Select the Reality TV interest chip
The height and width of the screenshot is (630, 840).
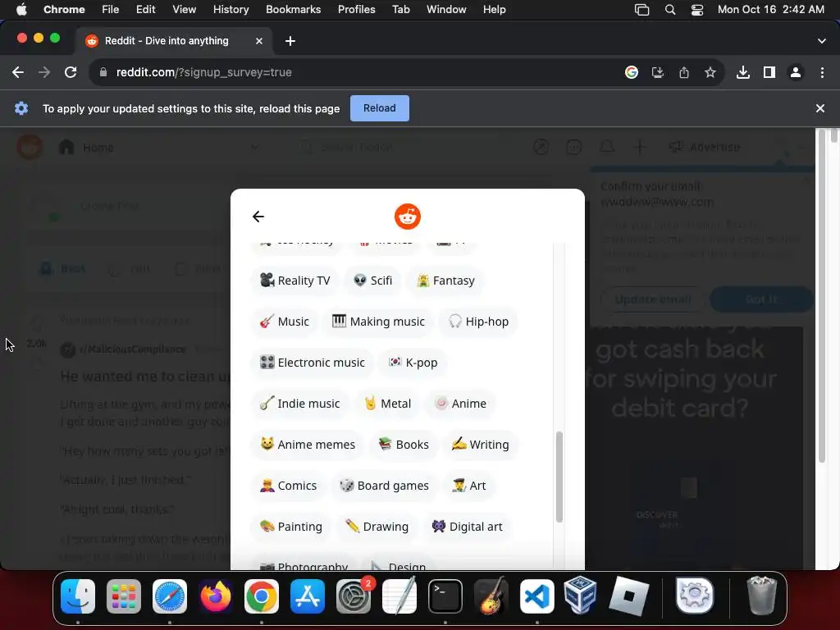(x=294, y=281)
